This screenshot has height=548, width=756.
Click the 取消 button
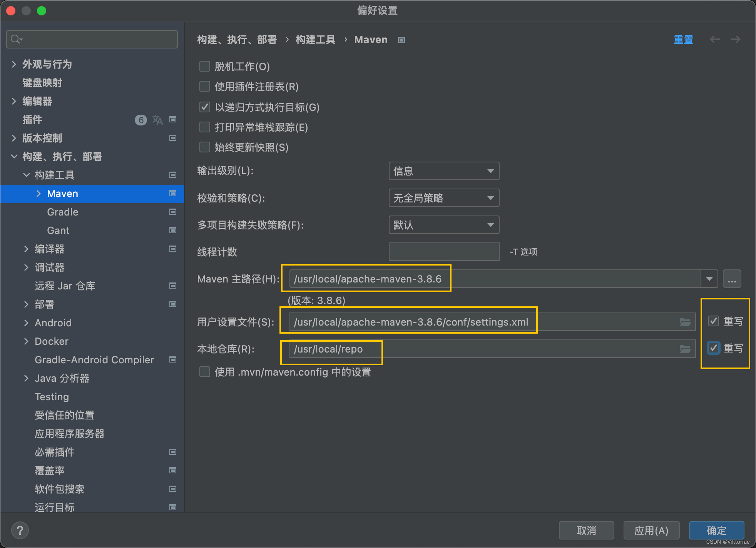click(x=586, y=530)
